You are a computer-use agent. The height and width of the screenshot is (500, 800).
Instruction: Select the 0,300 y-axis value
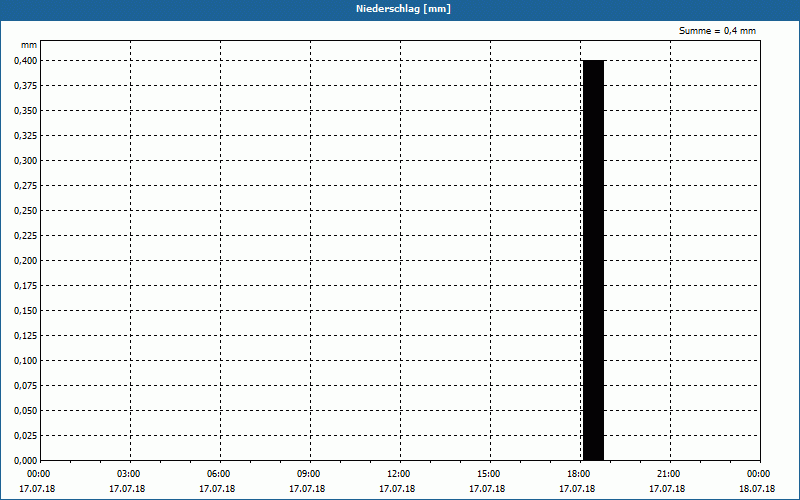(26, 161)
